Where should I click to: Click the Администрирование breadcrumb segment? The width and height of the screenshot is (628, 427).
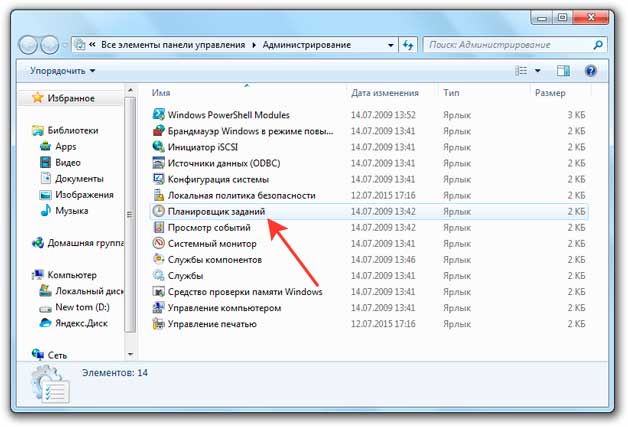pyautogui.click(x=307, y=45)
